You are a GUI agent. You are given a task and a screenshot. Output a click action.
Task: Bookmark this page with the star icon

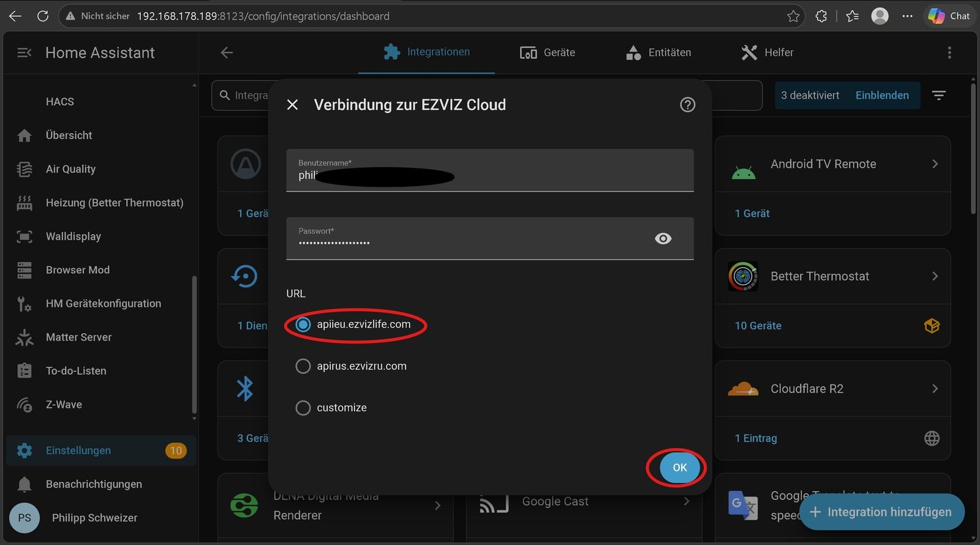(793, 17)
